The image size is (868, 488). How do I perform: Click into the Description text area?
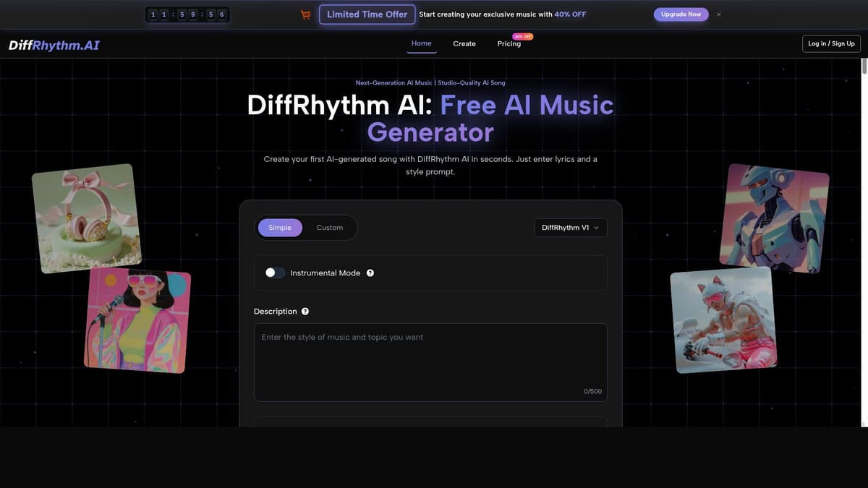(430, 362)
